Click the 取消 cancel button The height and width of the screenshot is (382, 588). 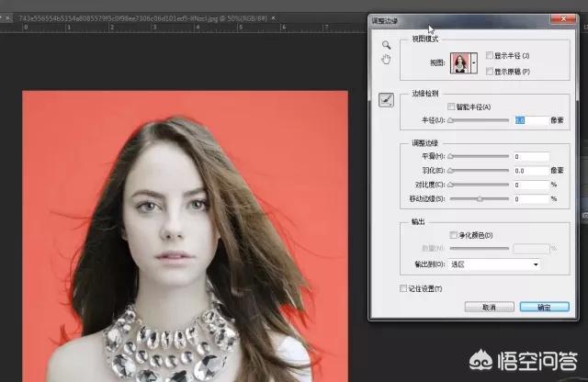(490, 307)
